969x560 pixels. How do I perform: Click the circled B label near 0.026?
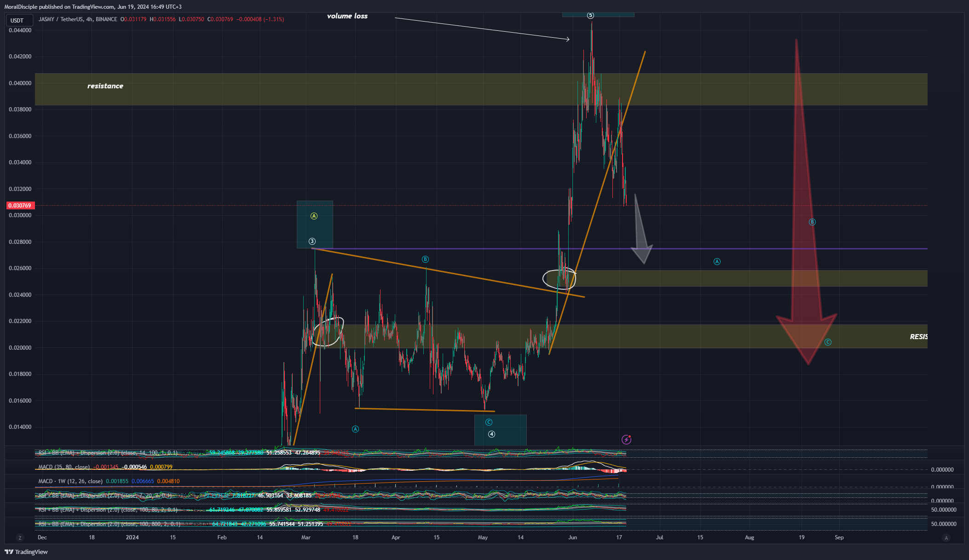pyautogui.click(x=425, y=260)
